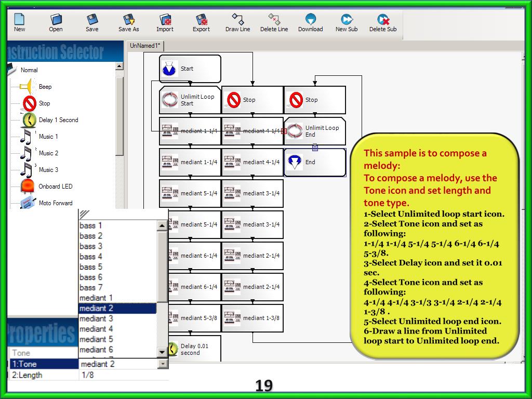Click the tone list scroll down arrow
532x399 pixels.
[x=162, y=353]
